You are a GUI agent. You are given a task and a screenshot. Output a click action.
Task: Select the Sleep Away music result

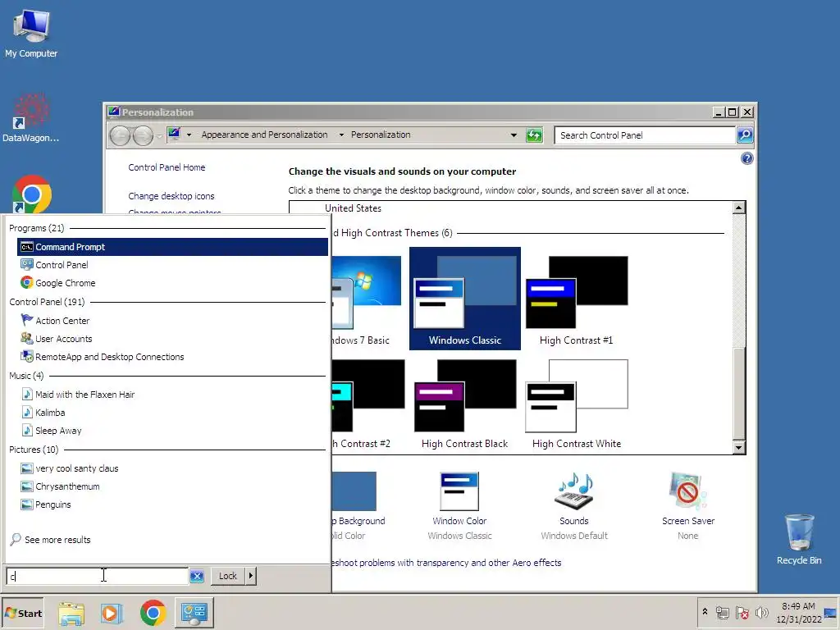[x=58, y=431]
